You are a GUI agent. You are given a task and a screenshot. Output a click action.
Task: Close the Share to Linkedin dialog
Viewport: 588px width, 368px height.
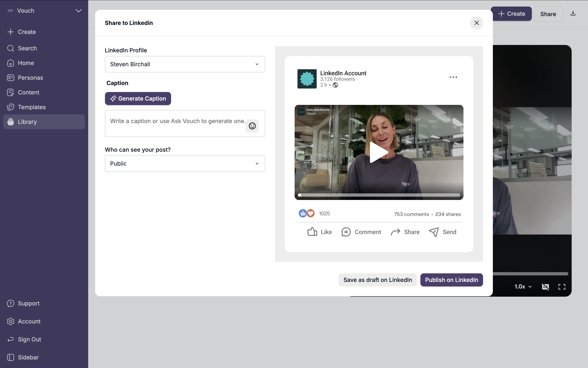[477, 23]
